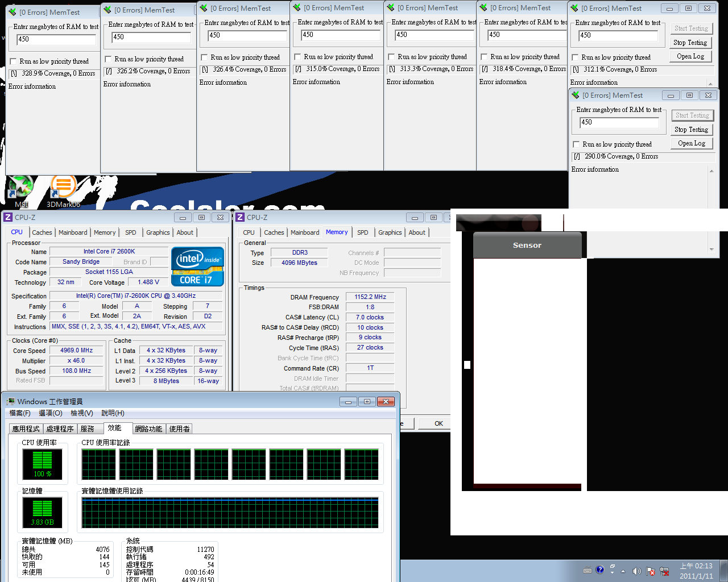
Task: Enable low priority thread in 313.3% coverage MemTest
Action: (x=391, y=57)
